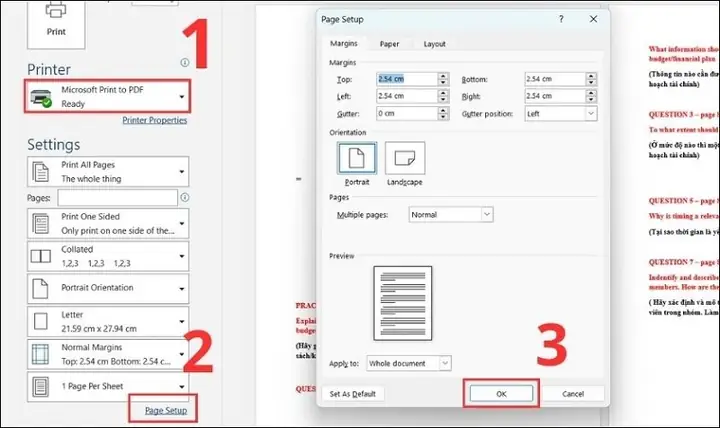Open the Letter paper size dropdown
The image size is (720, 428).
point(108,321)
